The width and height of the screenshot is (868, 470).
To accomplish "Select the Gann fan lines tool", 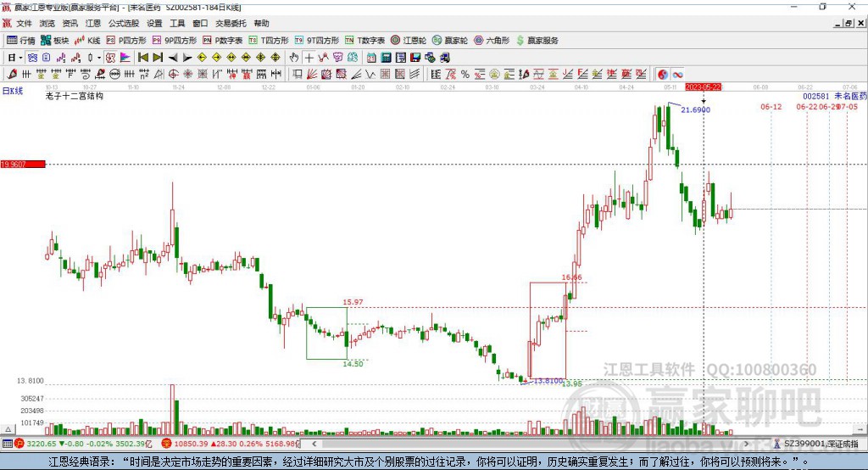I will tap(312, 75).
